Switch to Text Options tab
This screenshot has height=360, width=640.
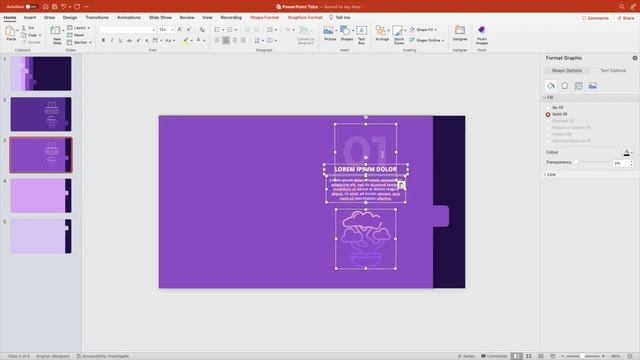click(x=613, y=71)
